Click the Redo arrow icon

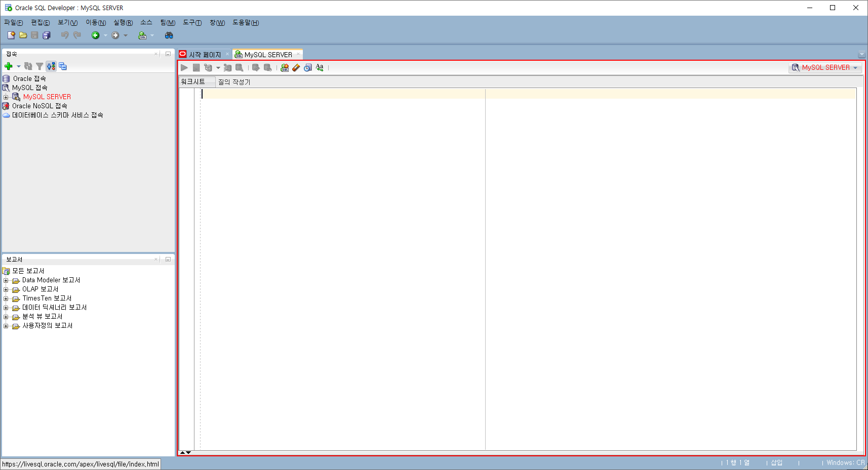coord(77,35)
